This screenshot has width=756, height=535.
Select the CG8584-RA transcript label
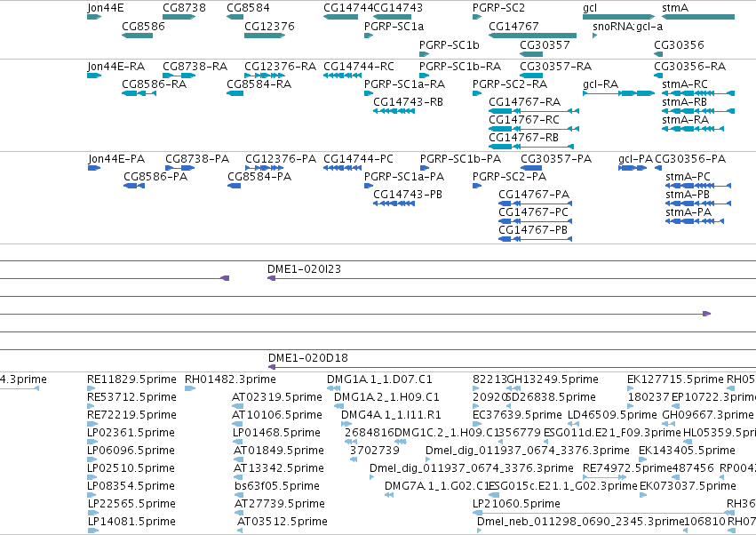[x=259, y=84]
